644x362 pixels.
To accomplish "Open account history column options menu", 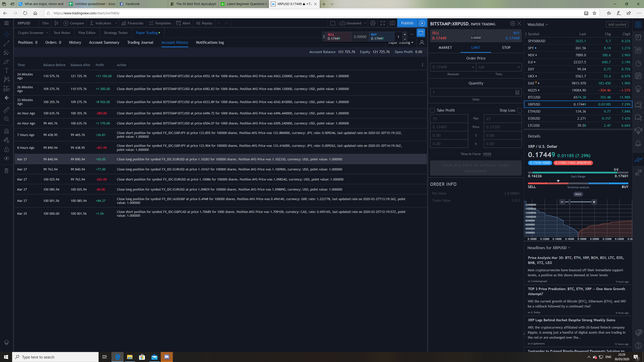I will (x=422, y=65).
